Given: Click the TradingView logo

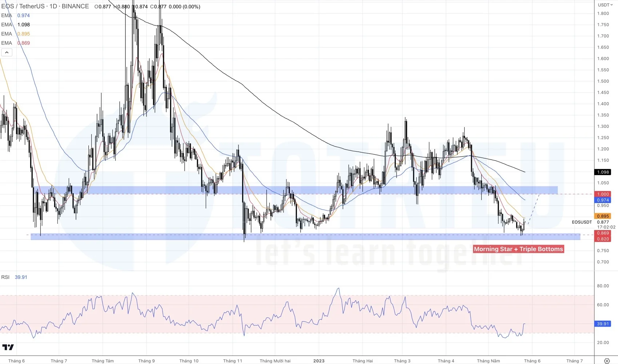Looking at the screenshot, I should tap(8, 347).
